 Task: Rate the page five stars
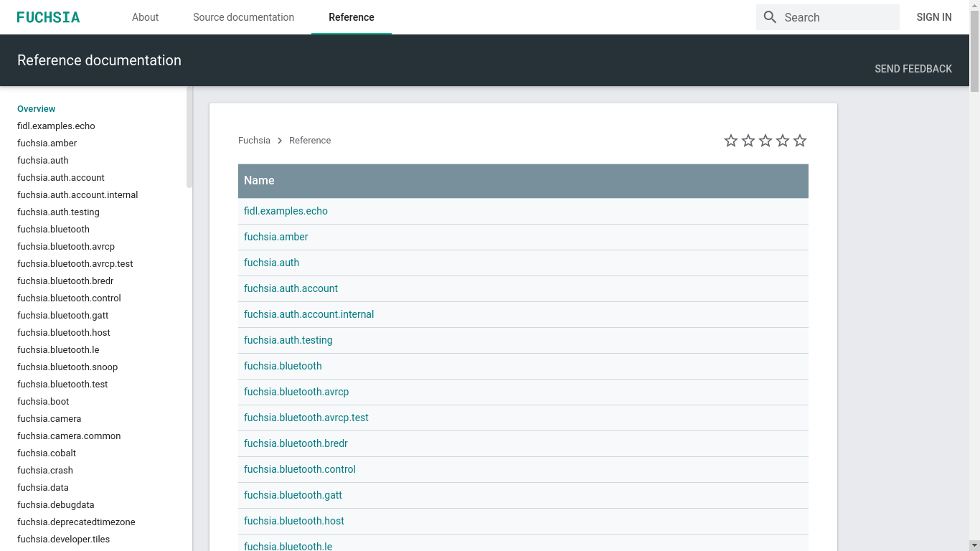pos(800,141)
